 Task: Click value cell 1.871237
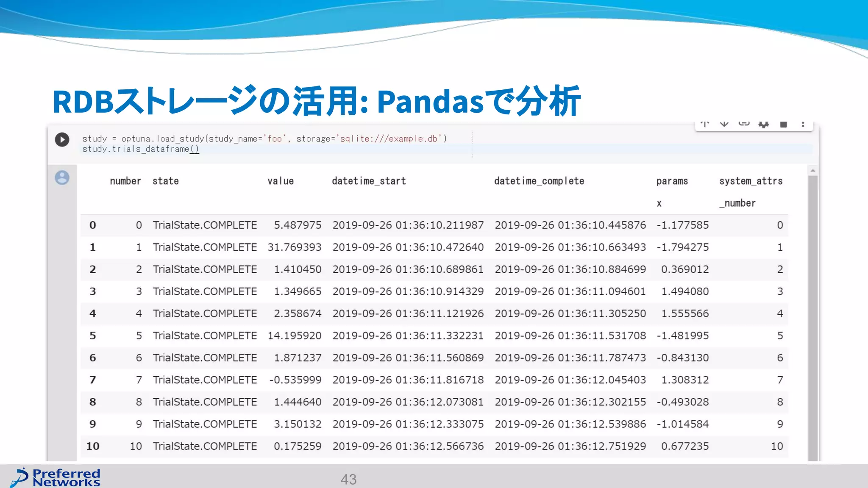[x=298, y=358]
